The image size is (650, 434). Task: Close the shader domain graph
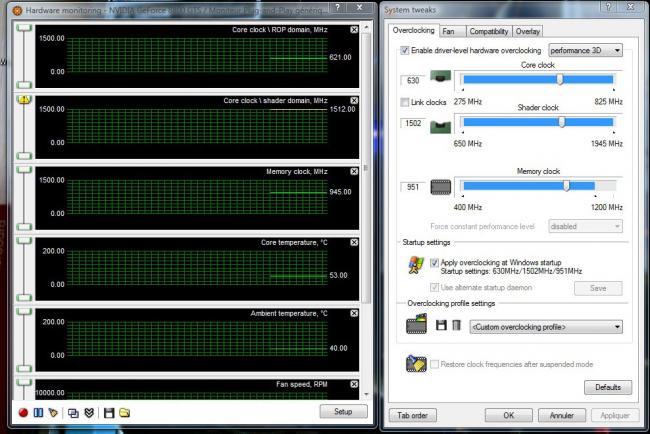(354, 100)
